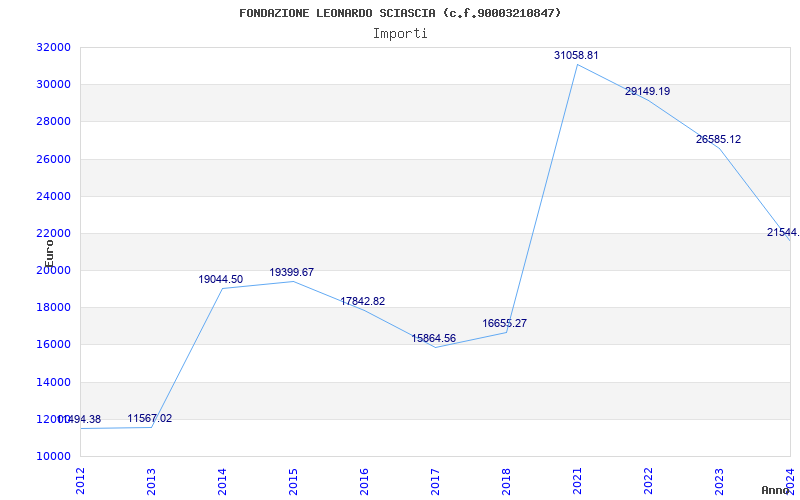800x500 pixels.
Task: Click the 2021 x-axis label
Action: pos(577,482)
